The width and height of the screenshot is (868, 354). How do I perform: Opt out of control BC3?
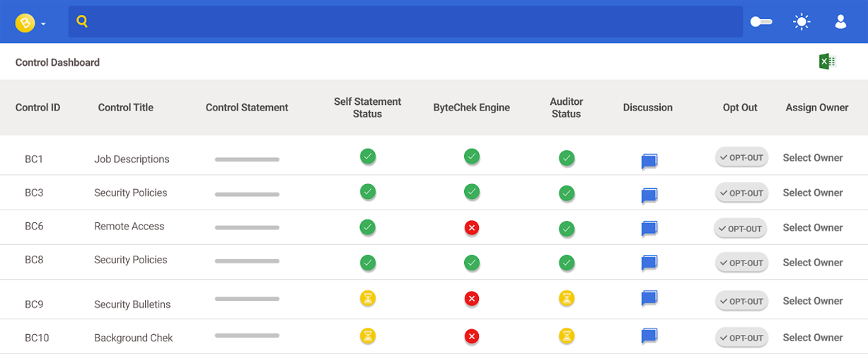click(741, 193)
